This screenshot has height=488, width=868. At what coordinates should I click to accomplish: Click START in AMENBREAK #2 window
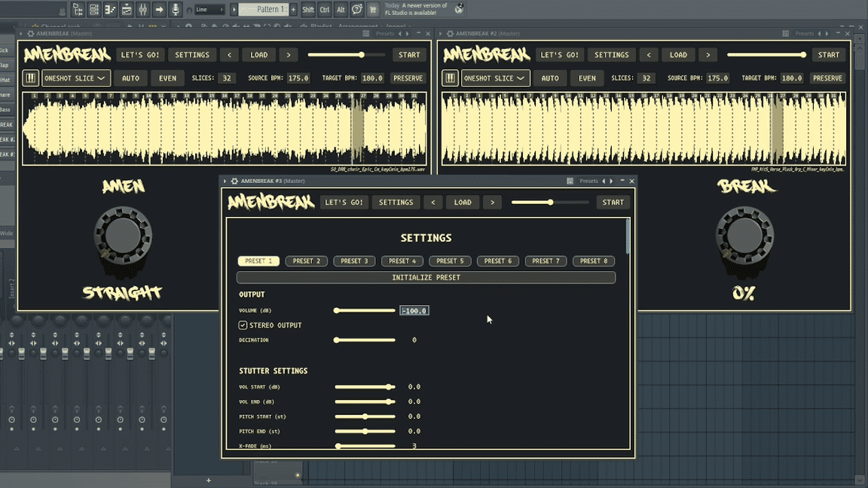pyautogui.click(x=829, y=55)
